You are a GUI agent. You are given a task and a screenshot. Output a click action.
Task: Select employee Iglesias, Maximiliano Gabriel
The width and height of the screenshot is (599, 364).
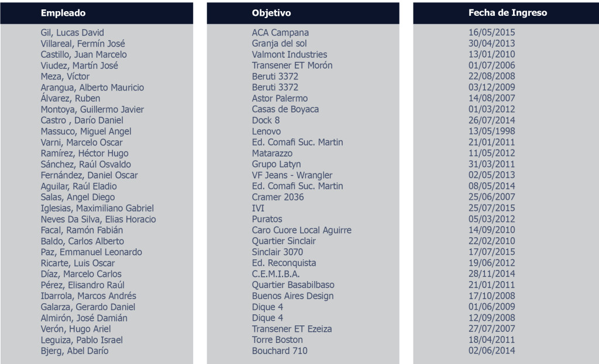click(97, 209)
